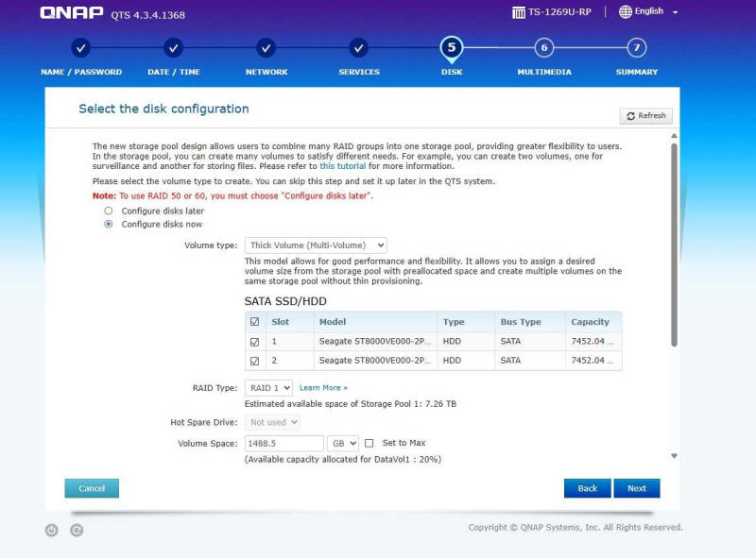Jump to step 6 Multimedia
The image size is (756, 558).
(544, 48)
